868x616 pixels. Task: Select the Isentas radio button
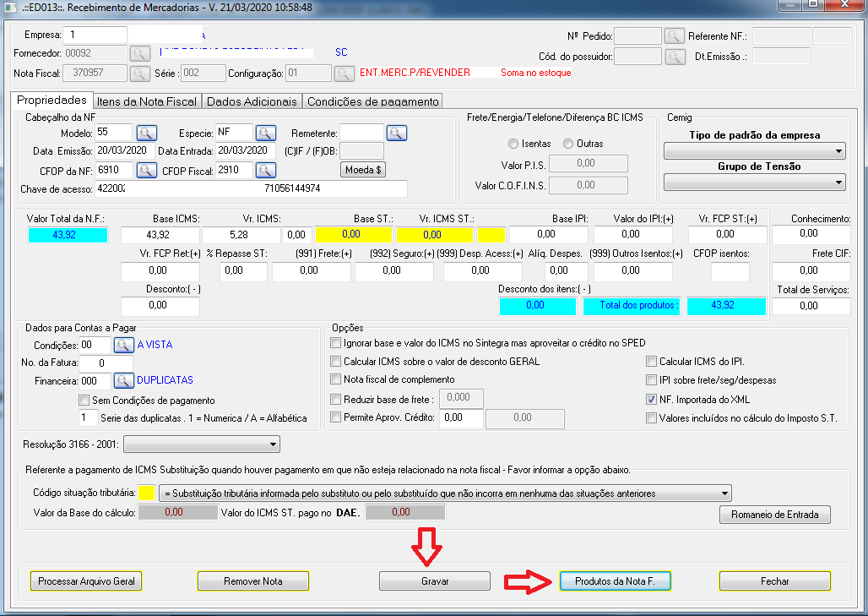pos(513,144)
